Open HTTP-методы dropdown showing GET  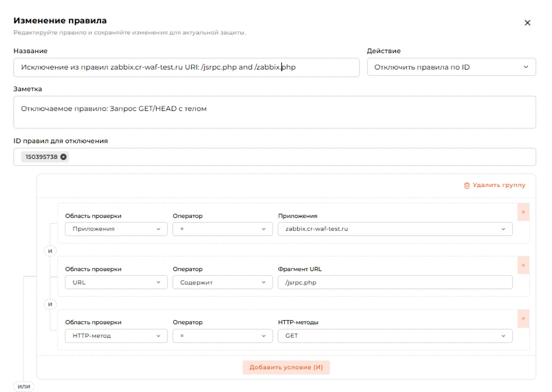click(395, 336)
